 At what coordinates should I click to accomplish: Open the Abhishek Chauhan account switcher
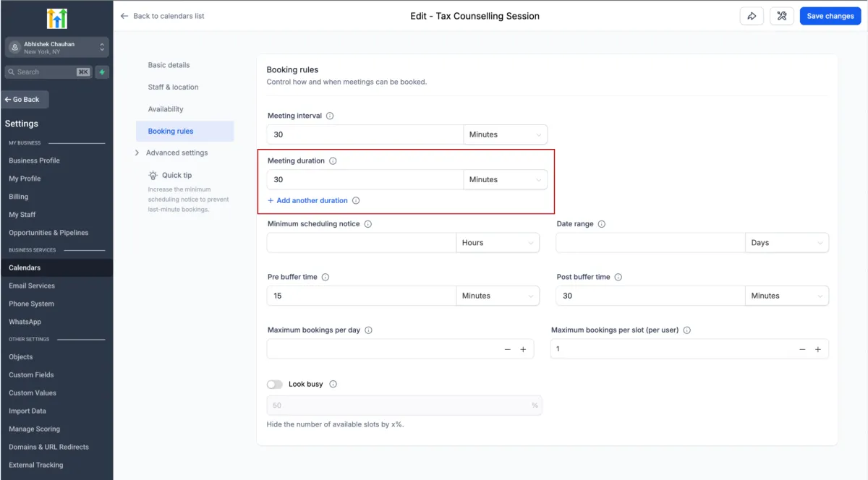[x=56, y=48]
